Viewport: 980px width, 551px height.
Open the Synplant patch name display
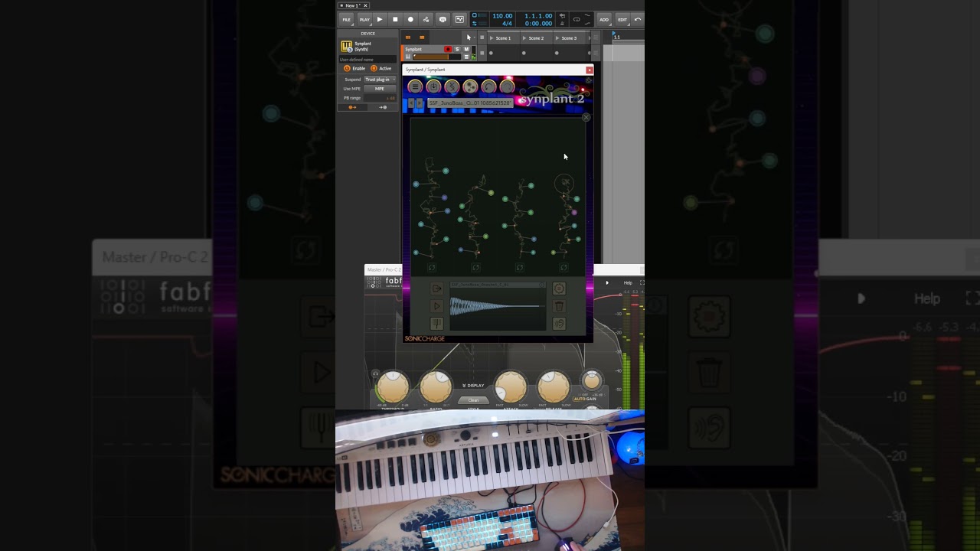[x=470, y=103]
